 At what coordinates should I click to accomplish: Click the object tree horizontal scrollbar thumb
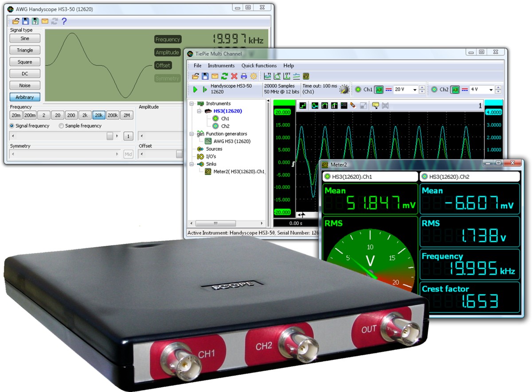215,223
